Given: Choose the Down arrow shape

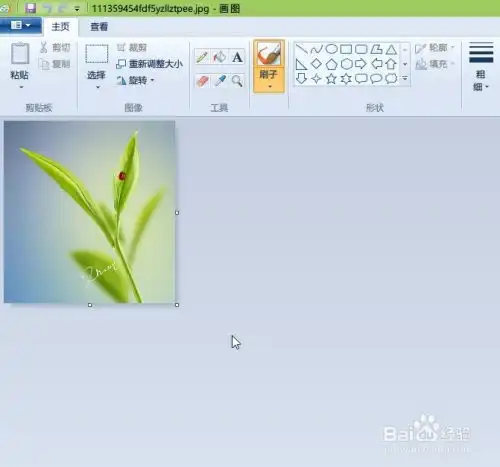Looking at the screenshot, I should [301, 79].
